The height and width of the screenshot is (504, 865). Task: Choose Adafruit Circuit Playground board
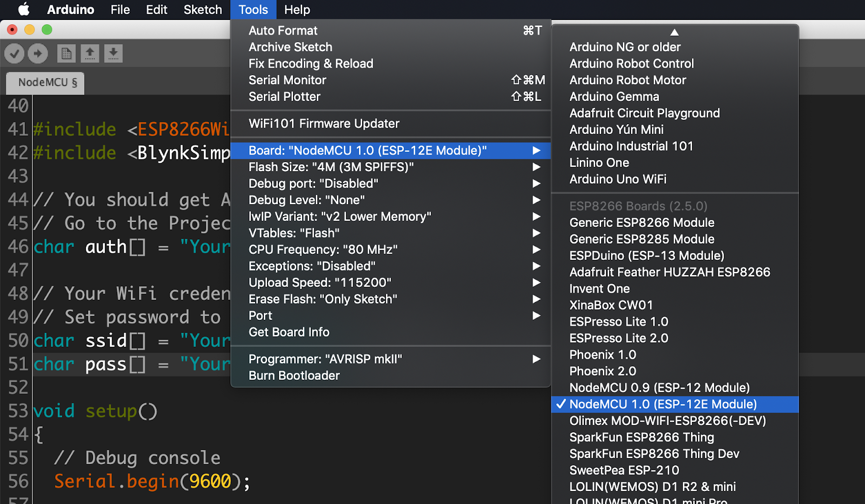coord(675,113)
